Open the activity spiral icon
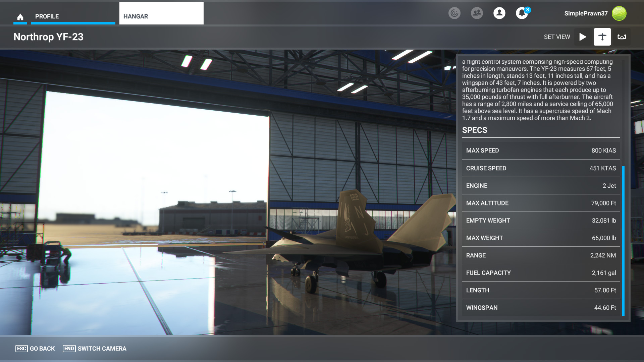Screen dimensions: 644x362 [x=454, y=13]
